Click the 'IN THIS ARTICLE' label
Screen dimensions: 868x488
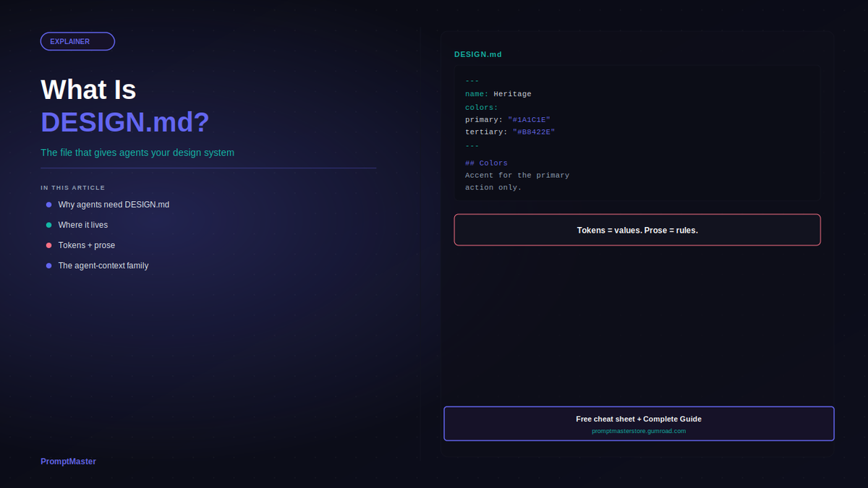coord(73,187)
